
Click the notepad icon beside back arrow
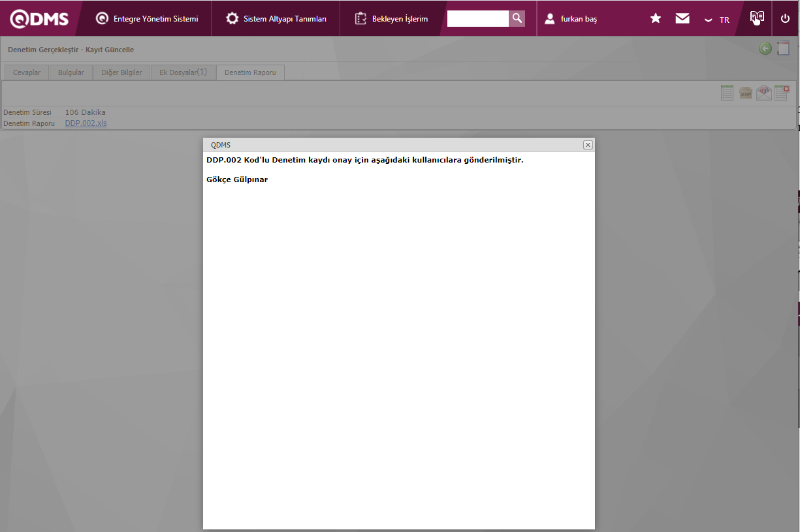[783, 48]
